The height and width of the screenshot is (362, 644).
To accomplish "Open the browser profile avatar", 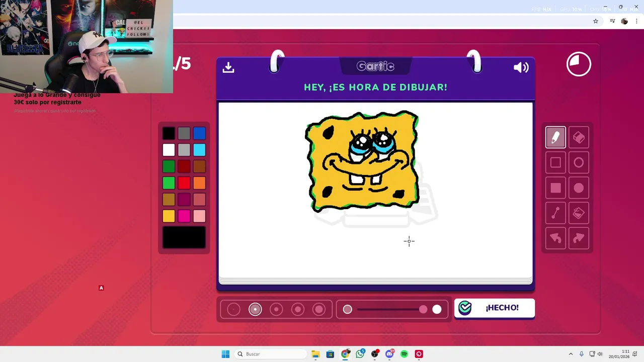I will tap(624, 21).
